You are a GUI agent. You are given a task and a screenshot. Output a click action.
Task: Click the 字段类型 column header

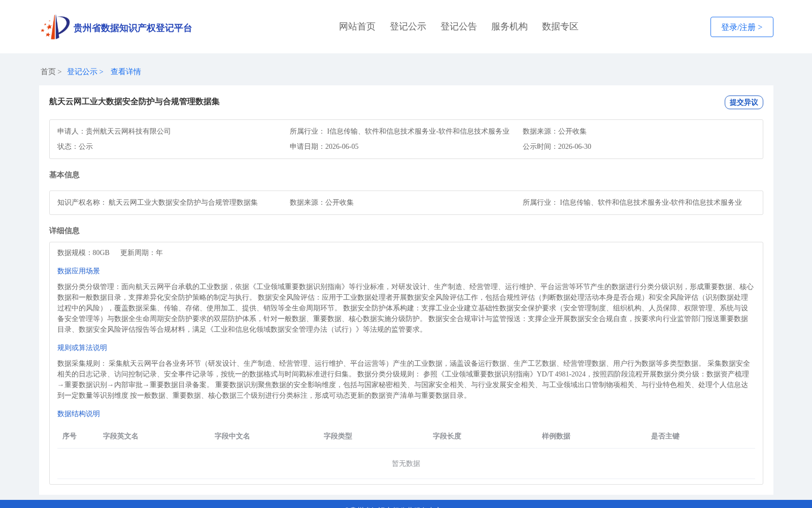(338, 436)
